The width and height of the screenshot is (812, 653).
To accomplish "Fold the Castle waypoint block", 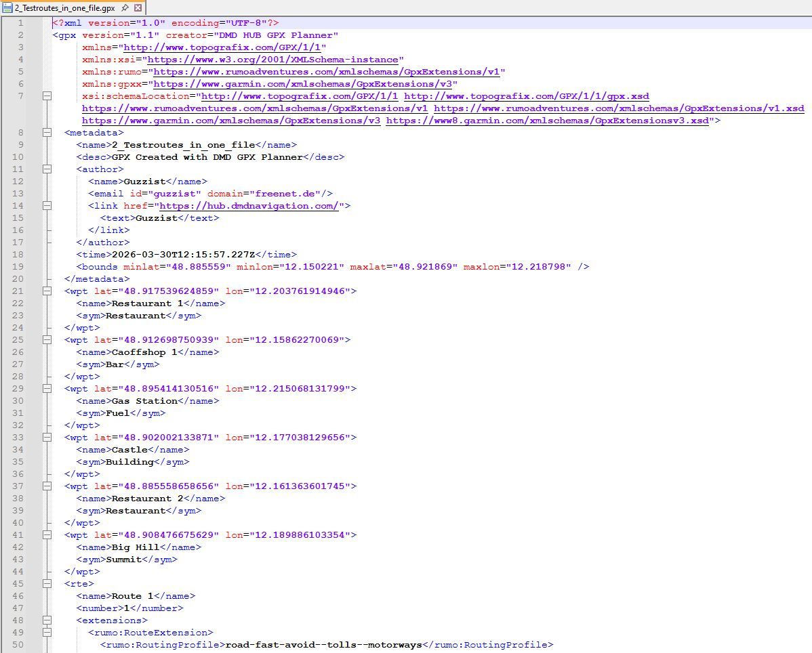I will pos(47,438).
